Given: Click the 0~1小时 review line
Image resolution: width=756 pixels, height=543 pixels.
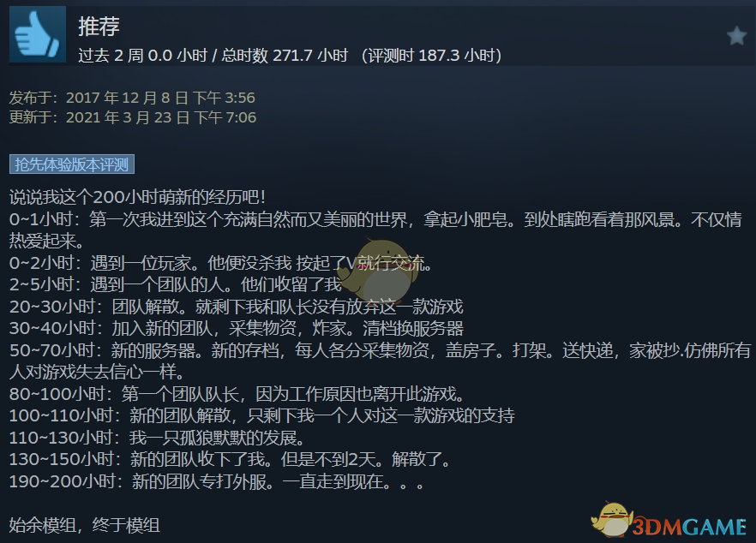Looking at the screenshot, I should pyautogui.click(x=375, y=230).
